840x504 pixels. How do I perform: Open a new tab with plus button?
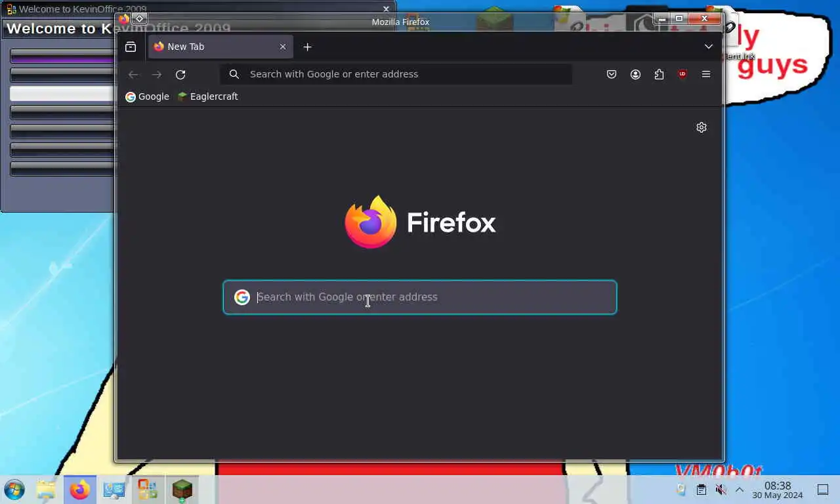coord(307,47)
